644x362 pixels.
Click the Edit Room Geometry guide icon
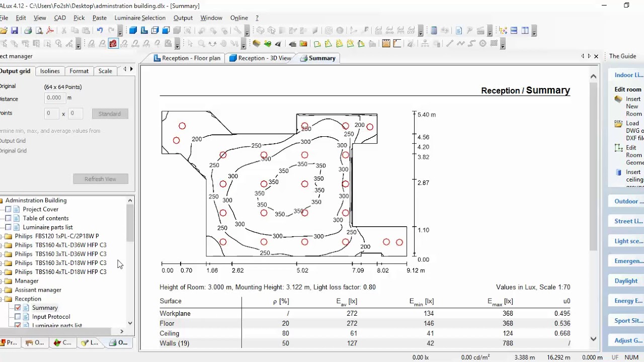(618, 148)
